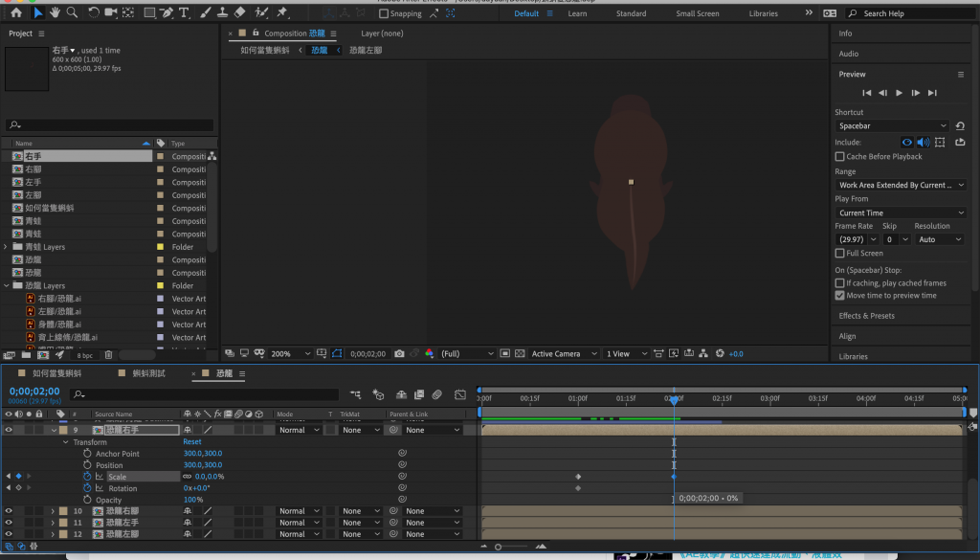
Task: Switch to the Small Screen workspace
Action: (697, 14)
